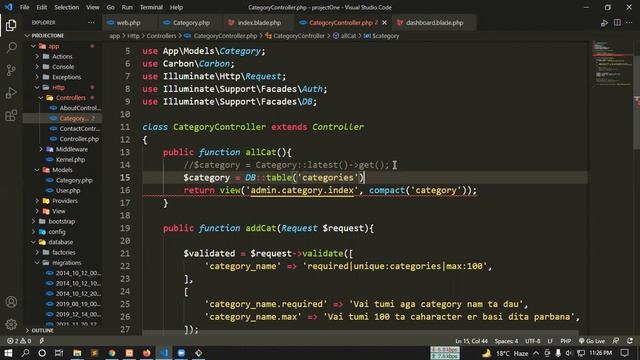The image size is (640, 360).
Task: Open File Explorer from taskbar
Action: [77, 353]
